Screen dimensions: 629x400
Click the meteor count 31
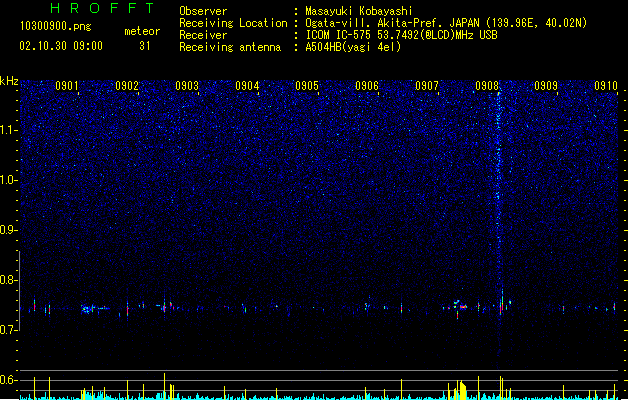pos(144,46)
